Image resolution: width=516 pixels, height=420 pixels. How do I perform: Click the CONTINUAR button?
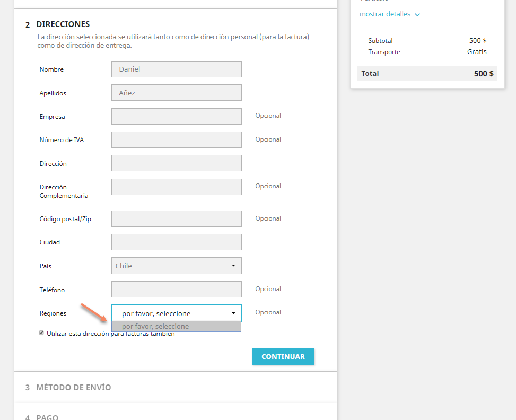[283, 356]
